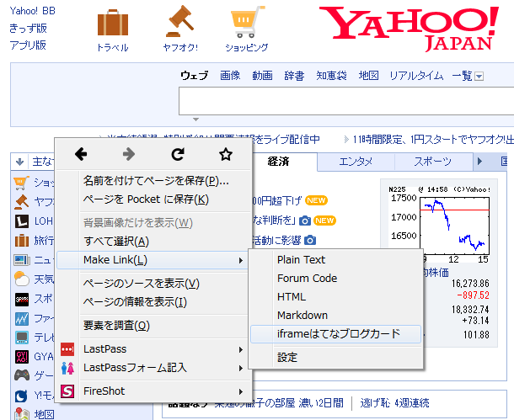Select ページのソースを表示

154,284
